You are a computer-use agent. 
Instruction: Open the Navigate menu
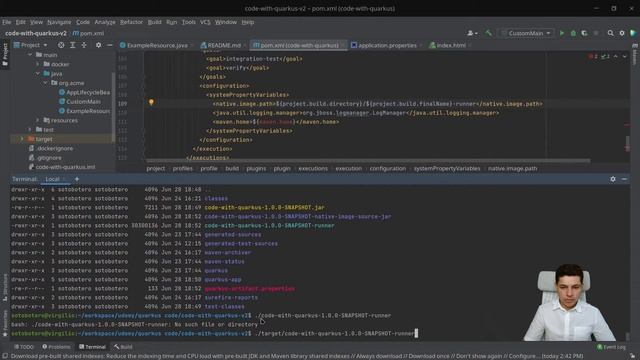(59, 22)
